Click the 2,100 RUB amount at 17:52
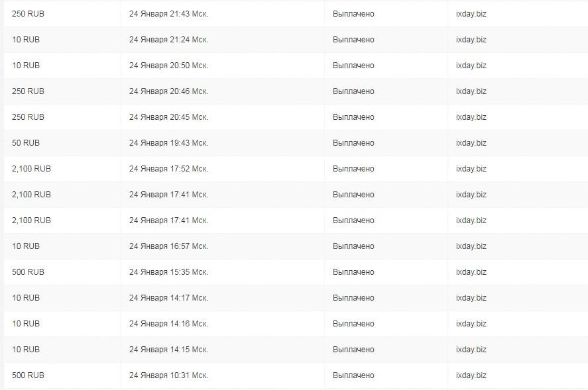 (32, 169)
